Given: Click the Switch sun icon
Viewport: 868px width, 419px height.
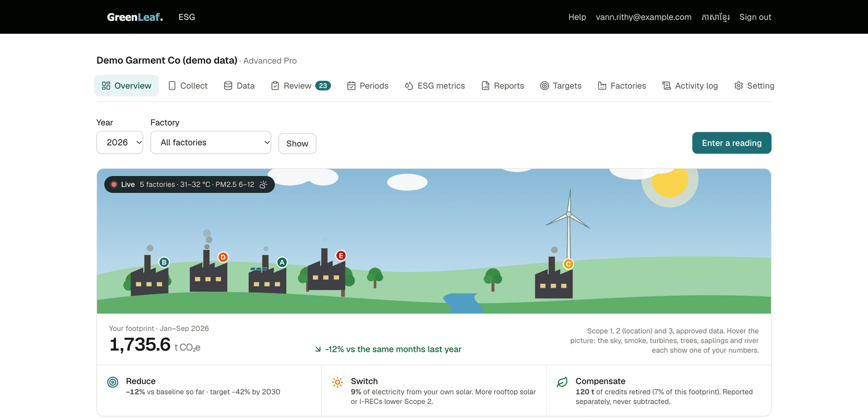Looking at the screenshot, I should [x=337, y=382].
